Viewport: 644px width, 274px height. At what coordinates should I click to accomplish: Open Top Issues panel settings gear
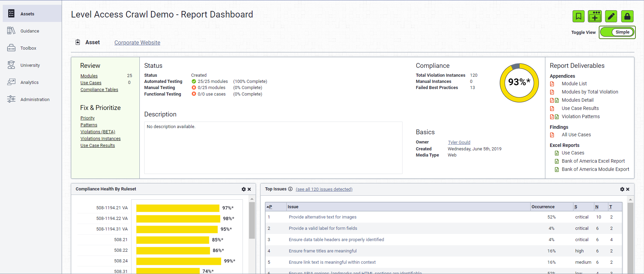[622, 189]
